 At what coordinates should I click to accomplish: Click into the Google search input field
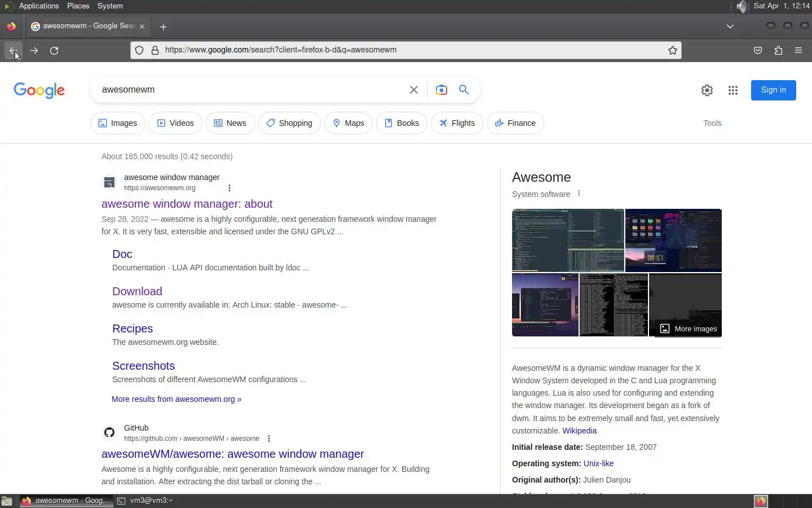(251, 90)
